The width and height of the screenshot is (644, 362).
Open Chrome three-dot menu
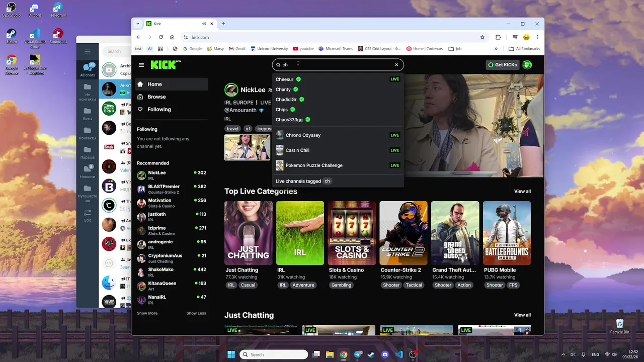coord(537,37)
